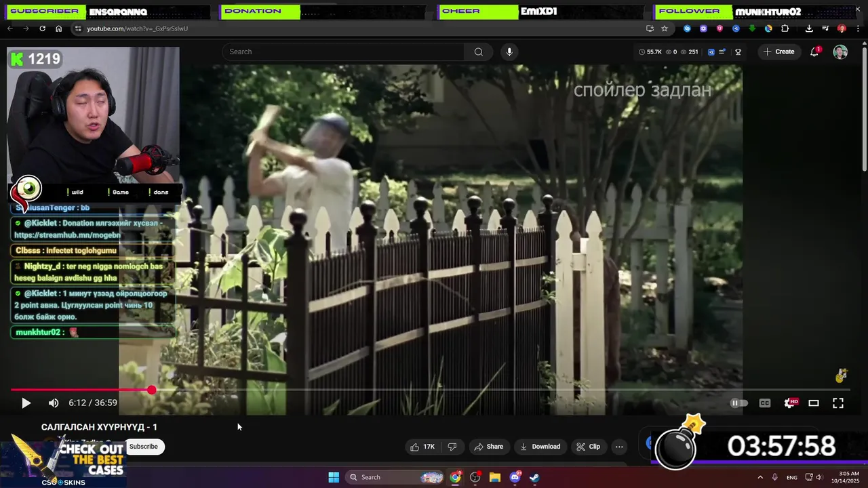Open Steam from the taskbar

point(534,477)
